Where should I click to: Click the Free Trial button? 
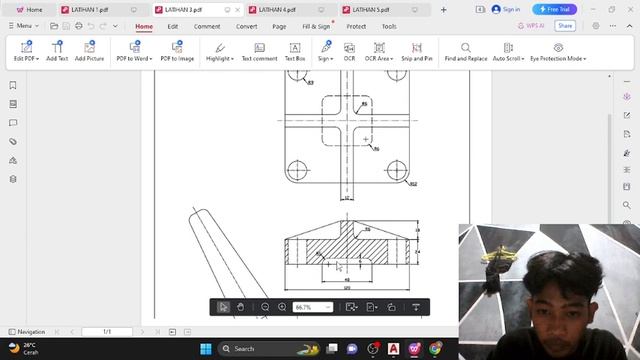coord(554,9)
